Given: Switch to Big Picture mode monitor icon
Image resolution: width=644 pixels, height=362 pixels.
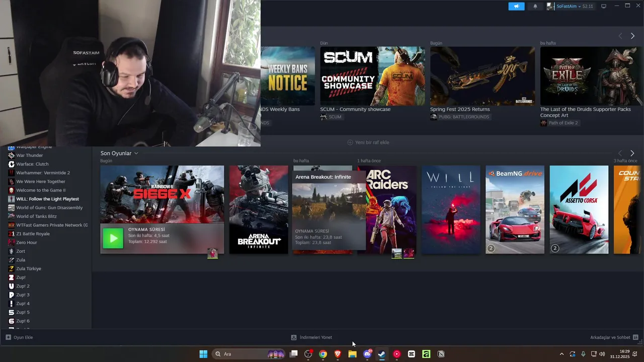Looking at the screenshot, I should [x=604, y=7].
